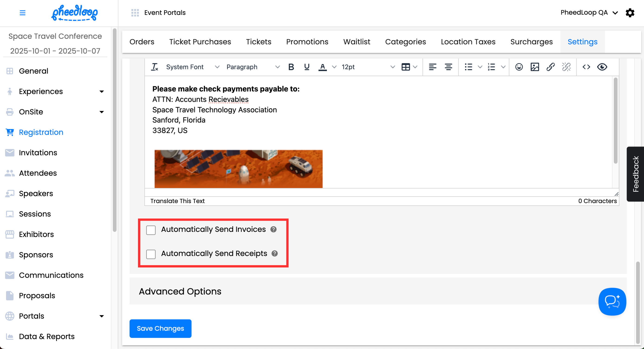Open the Location Taxes tab
Image resolution: width=644 pixels, height=349 pixels.
click(468, 42)
